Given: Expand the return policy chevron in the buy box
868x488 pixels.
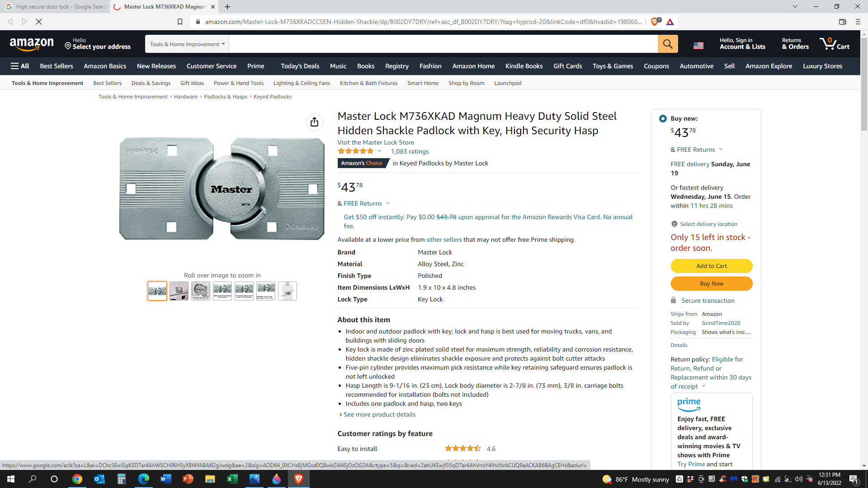Looking at the screenshot, I should coord(703,386).
